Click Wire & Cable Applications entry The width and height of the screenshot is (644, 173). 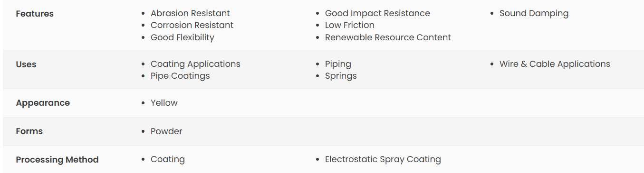pyautogui.click(x=555, y=64)
